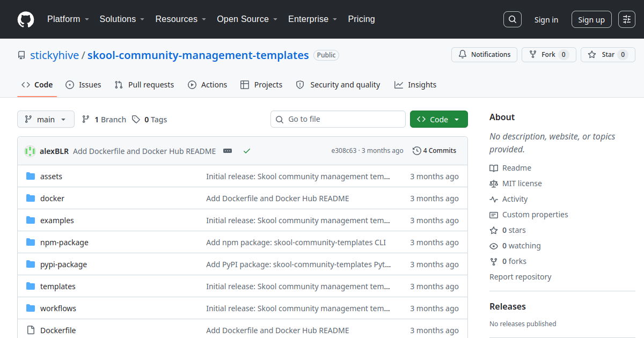Open the pypi-package folder name
Image resolution: width=644 pixels, height=338 pixels.
[x=63, y=264]
